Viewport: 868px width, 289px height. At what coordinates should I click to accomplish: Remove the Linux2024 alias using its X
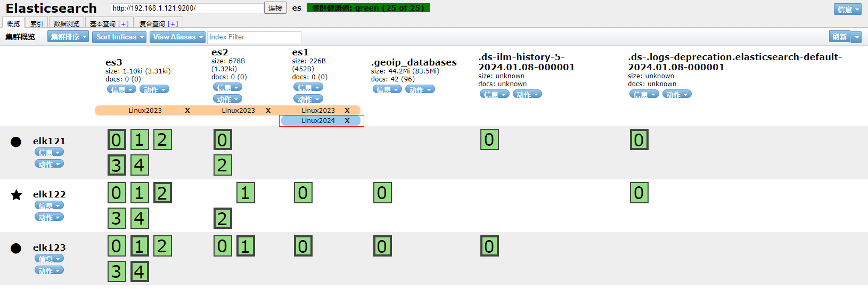[347, 121]
